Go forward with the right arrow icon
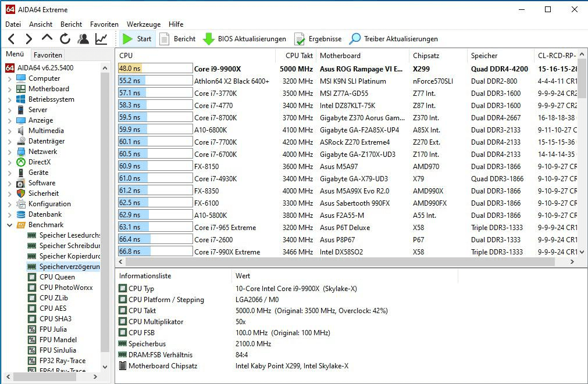 point(29,38)
